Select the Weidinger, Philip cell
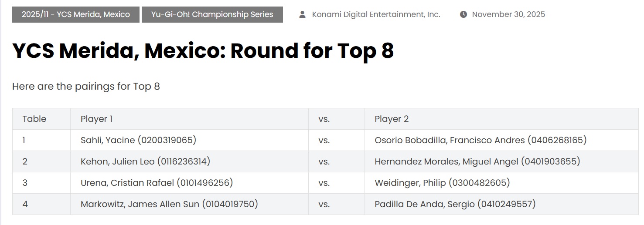 click(x=501, y=183)
